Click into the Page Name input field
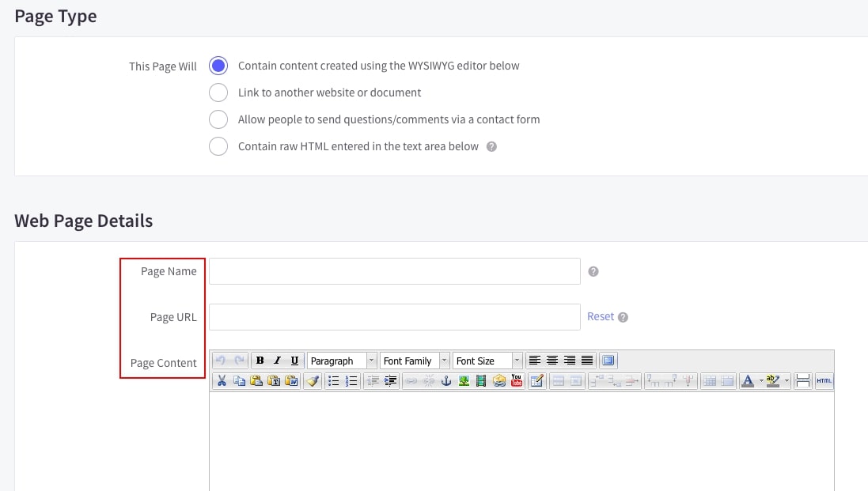This screenshot has width=868, height=491. click(x=394, y=271)
